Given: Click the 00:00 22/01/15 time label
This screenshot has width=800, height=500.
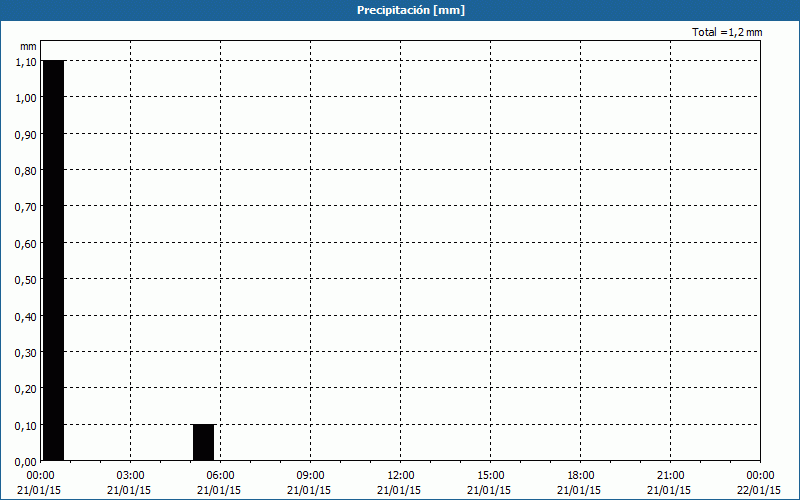Looking at the screenshot, I should coord(760,483).
